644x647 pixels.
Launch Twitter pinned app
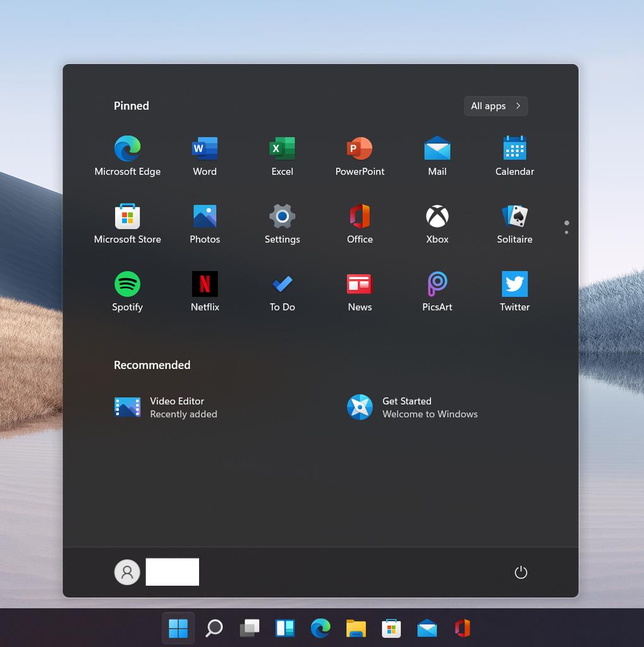[514, 284]
